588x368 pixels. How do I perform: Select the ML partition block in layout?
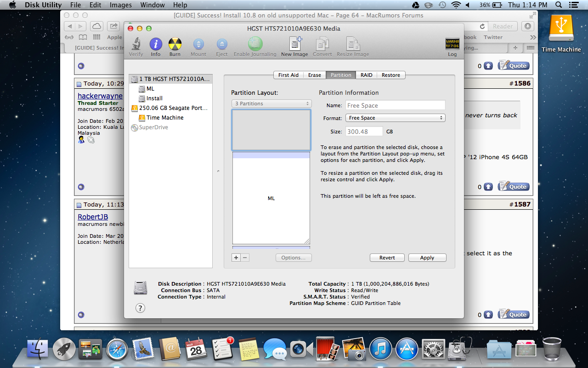tap(271, 198)
